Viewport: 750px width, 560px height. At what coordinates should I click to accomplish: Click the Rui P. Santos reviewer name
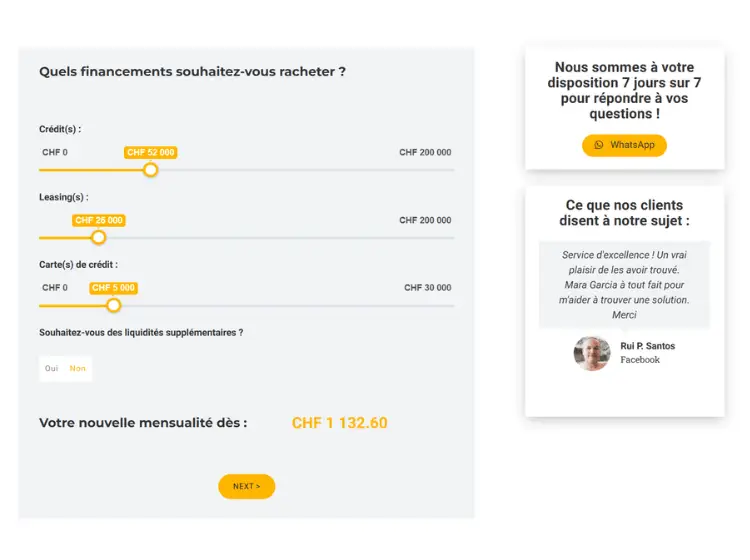647,346
